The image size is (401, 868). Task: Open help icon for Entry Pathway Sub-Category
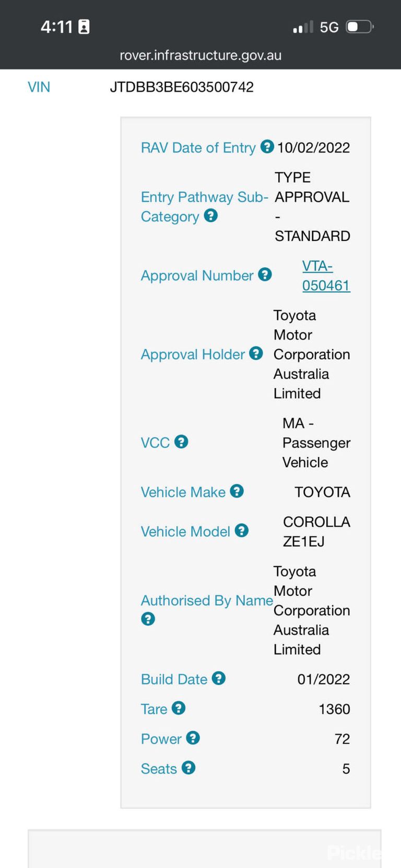point(210,215)
